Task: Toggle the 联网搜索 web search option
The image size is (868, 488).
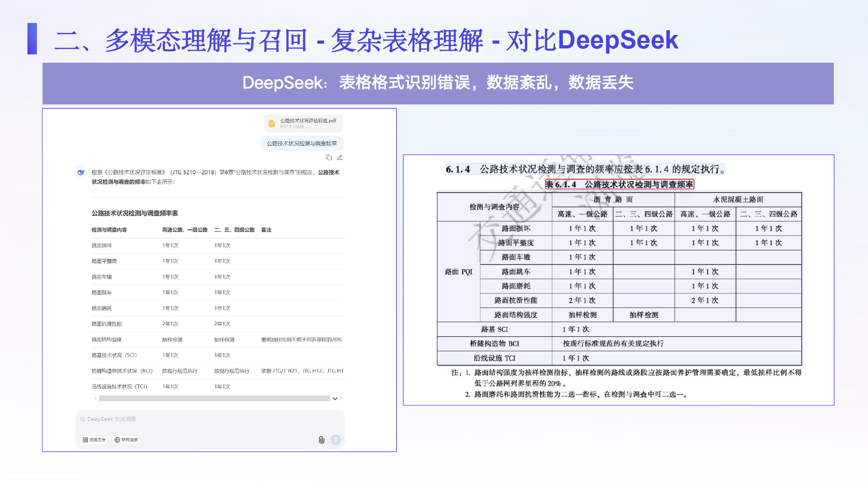Action: pos(126,440)
